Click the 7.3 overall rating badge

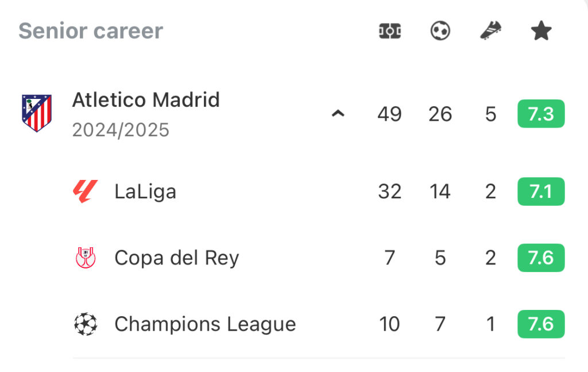click(x=541, y=114)
